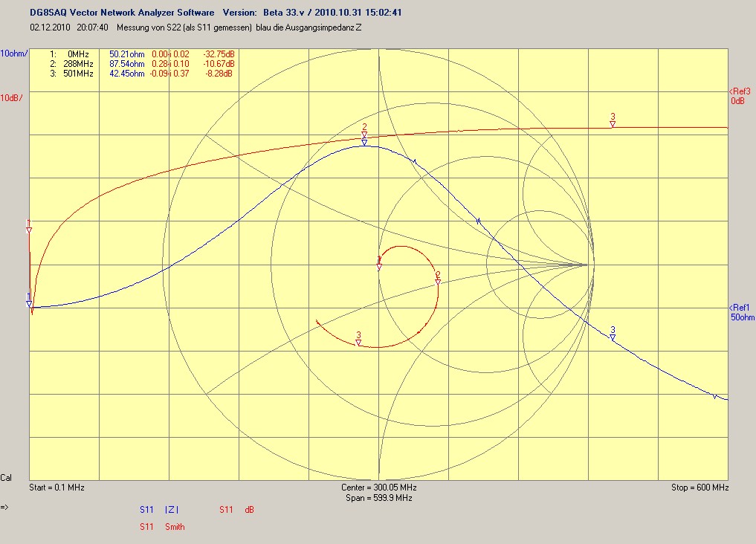This screenshot has width=756, height=544.
Task: Click the red S11 label beside dB
Action: click(226, 509)
